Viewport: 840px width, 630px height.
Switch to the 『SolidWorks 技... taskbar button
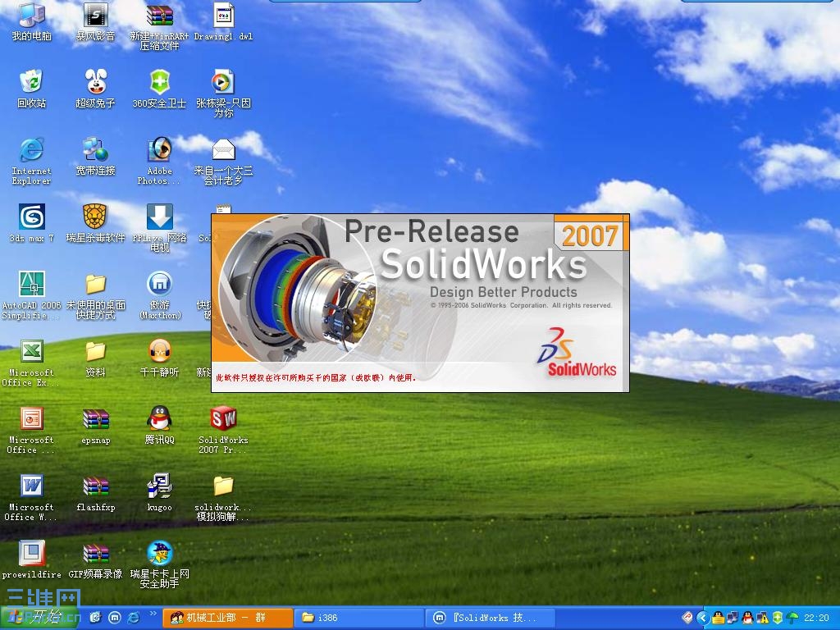point(491,618)
